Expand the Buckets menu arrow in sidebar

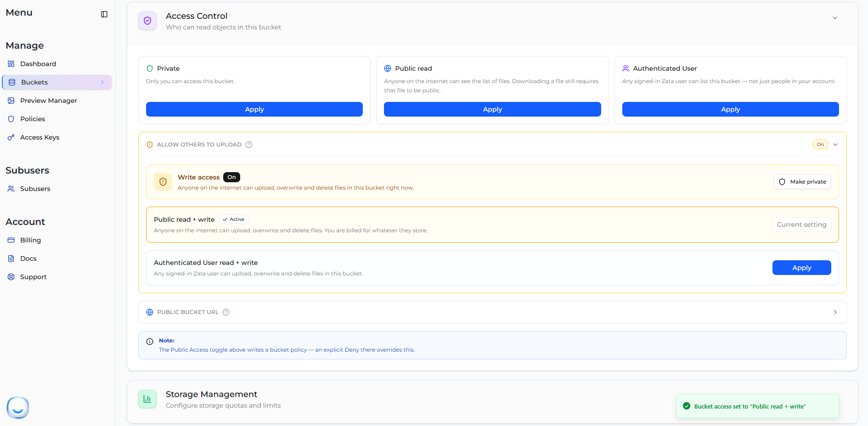point(102,82)
